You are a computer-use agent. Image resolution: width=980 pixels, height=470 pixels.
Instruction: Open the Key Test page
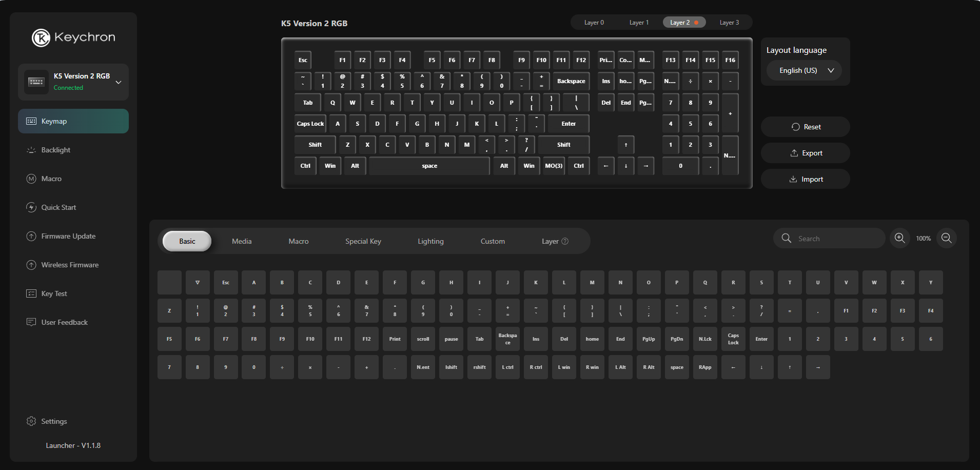54,293
